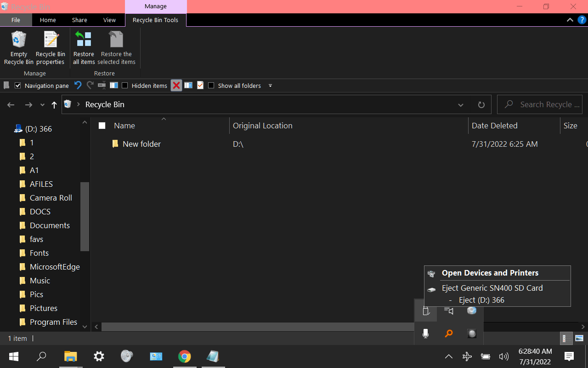Click the grey sphere icon in tray overflow
Image resolution: width=588 pixels, height=368 pixels.
coord(472,333)
